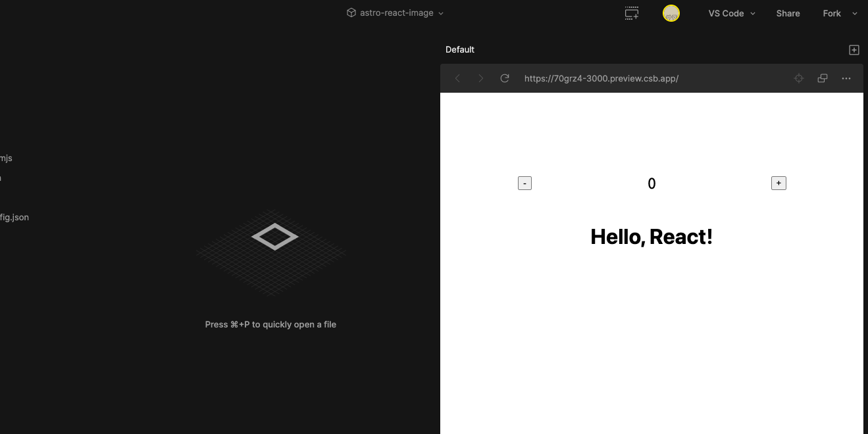This screenshot has width=868, height=434.
Task: Click the new devtool window icon
Action: (632, 13)
